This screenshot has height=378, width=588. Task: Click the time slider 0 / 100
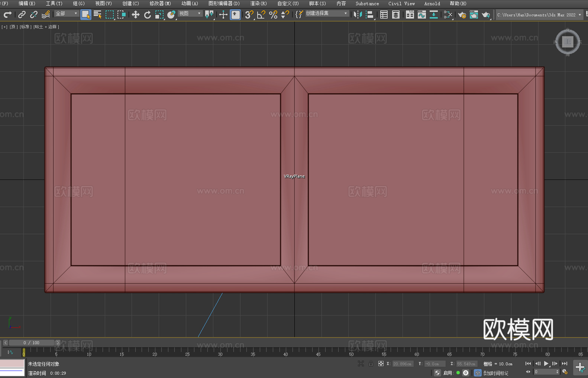32,343
